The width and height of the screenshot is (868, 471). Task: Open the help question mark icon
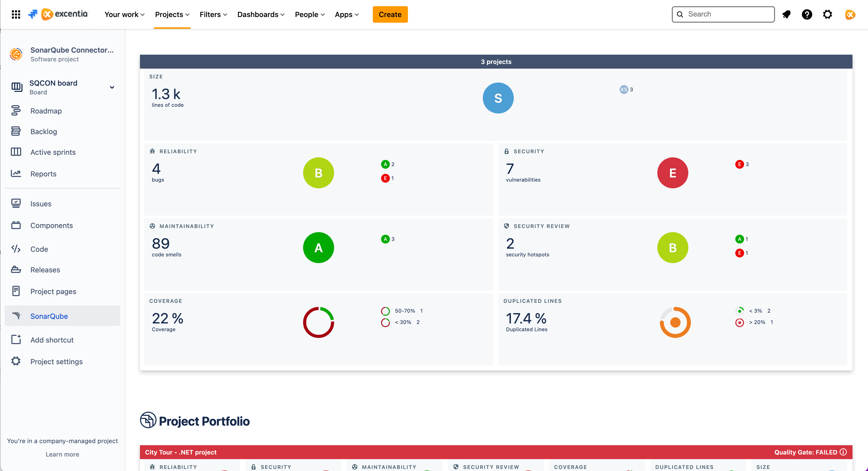(x=807, y=14)
